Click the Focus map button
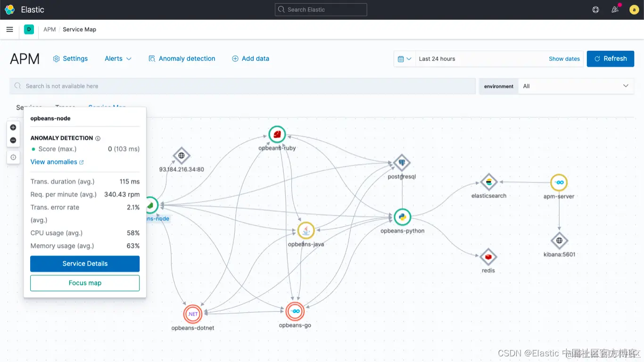This screenshot has height=362, width=644. pos(85,283)
